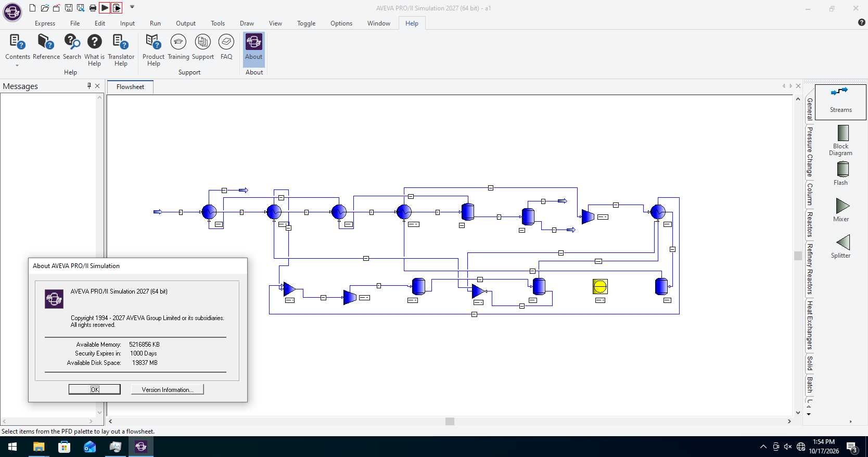
Task: Select the Flash unit in palette
Action: tap(840, 173)
